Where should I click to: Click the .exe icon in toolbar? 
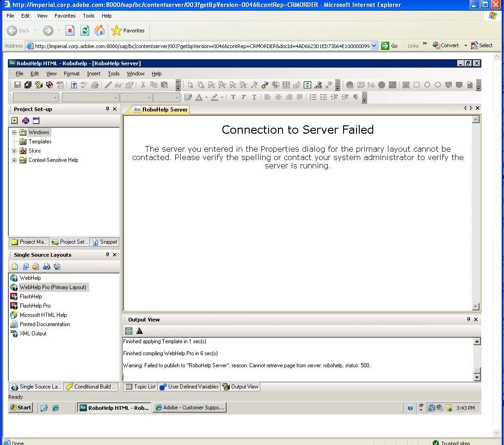[x=318, y=85]
